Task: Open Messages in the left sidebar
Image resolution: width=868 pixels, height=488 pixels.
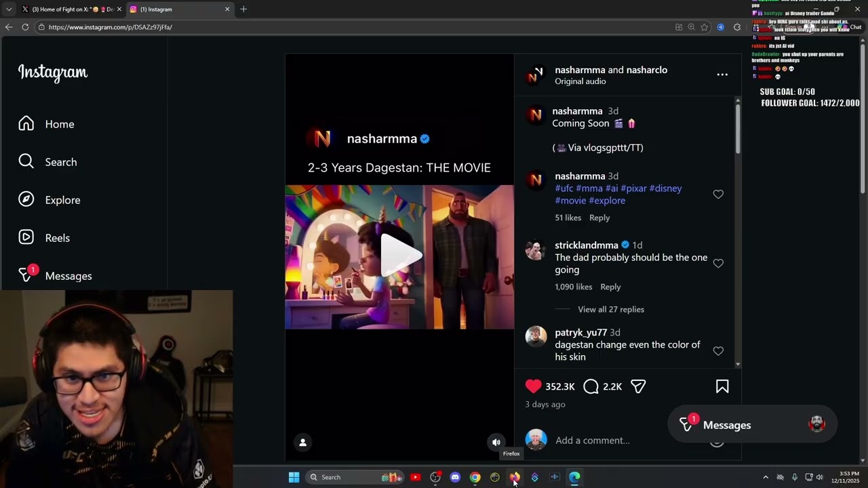Action: [55, 276]
